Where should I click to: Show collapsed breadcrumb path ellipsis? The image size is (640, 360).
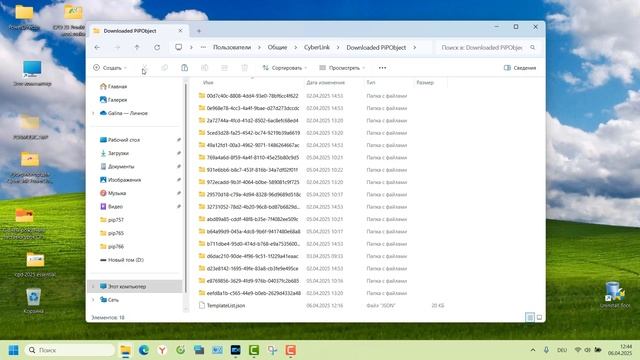click(x=203, y=47)
